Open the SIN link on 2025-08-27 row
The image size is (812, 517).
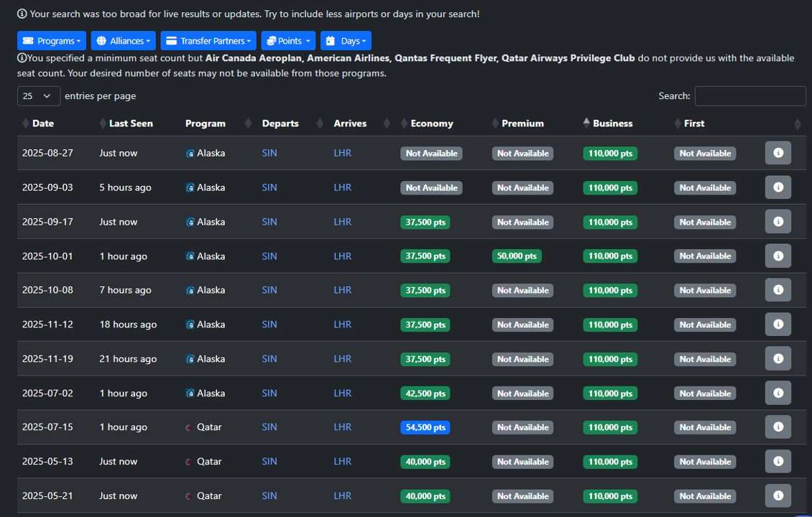[269, 153]
